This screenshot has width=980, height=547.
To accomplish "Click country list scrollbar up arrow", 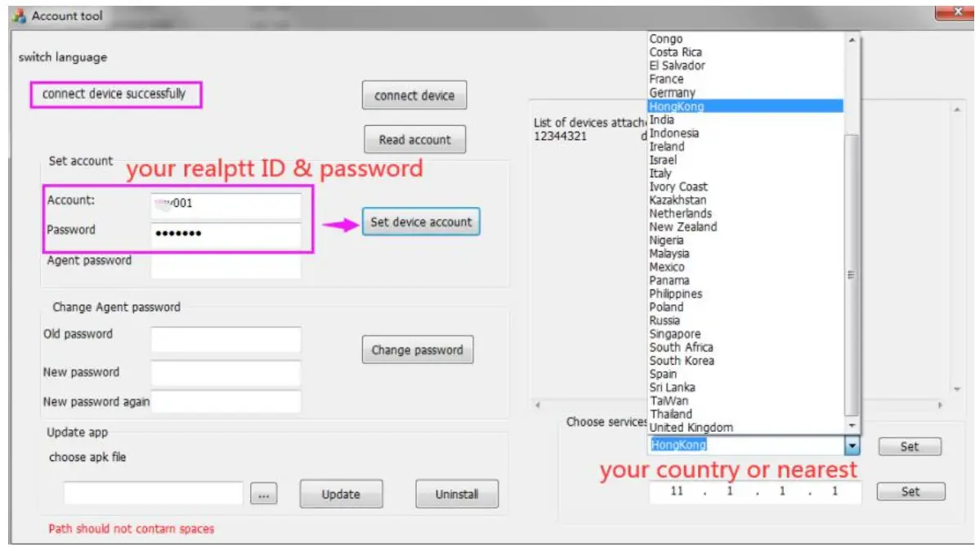I will 851,39.
